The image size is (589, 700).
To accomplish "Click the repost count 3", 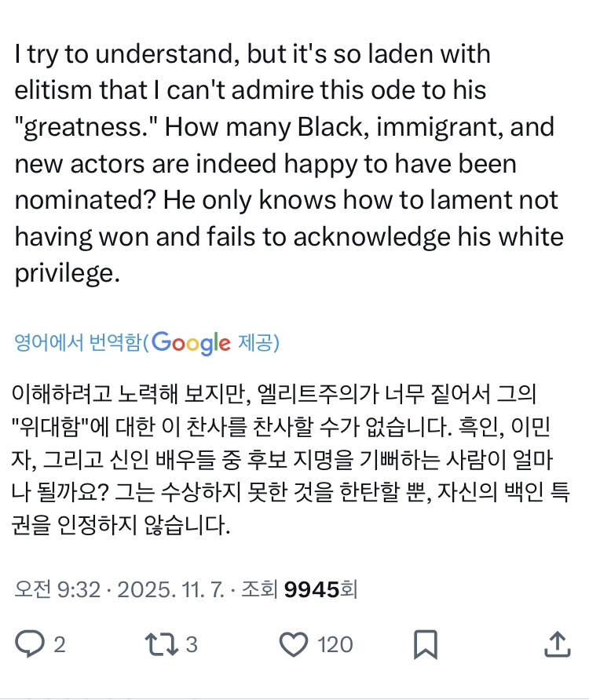I will [191, 645].
